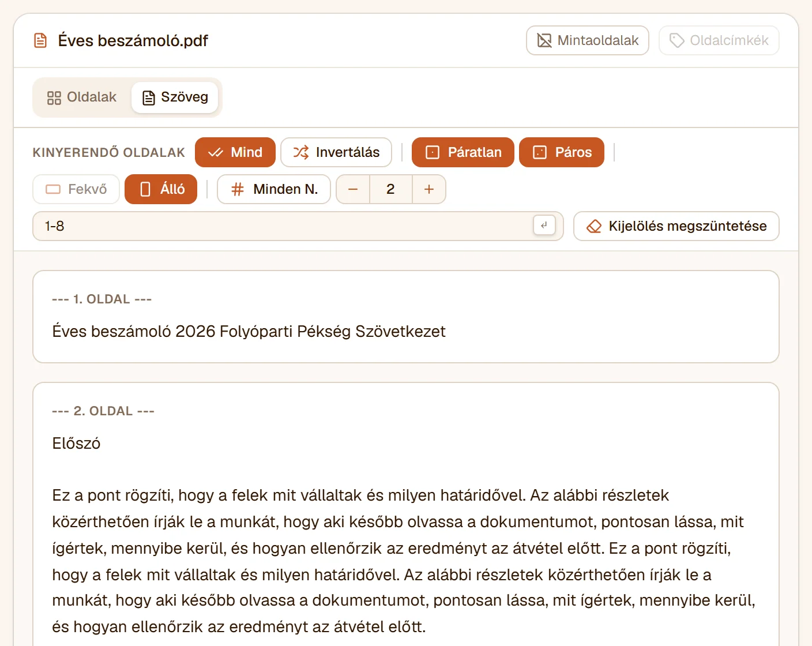
Task: Click Invertálás to invert the selection
Action: [x=336, y=152]
